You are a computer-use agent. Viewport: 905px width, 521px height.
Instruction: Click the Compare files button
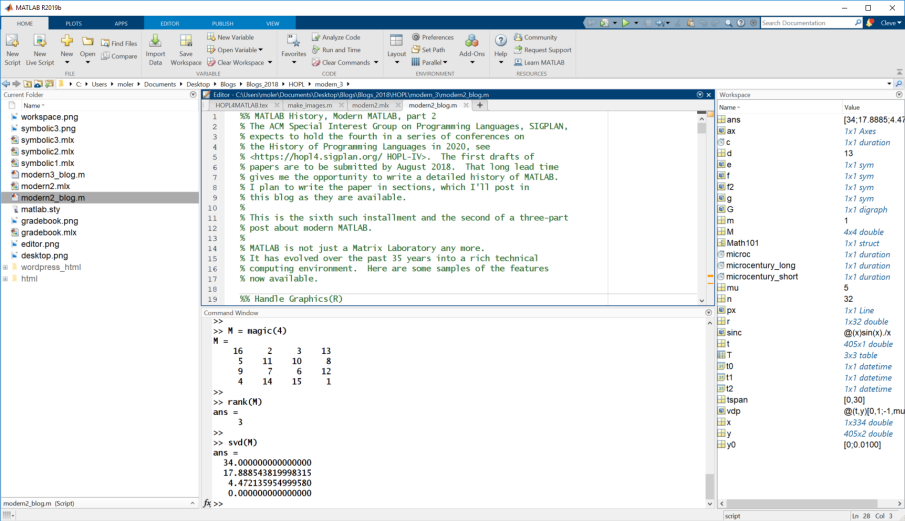pyautogui.click(x=119, y=56)
